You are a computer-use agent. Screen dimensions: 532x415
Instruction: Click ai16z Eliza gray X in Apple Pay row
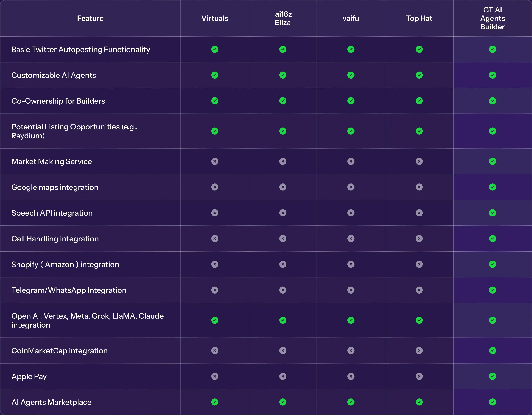point(282,376)
